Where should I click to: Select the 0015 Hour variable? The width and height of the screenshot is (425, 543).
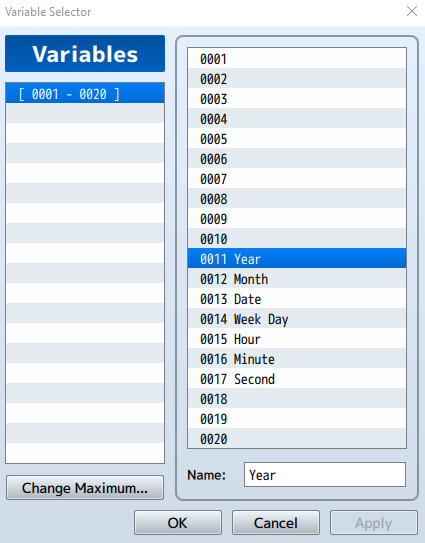point(297,338)
